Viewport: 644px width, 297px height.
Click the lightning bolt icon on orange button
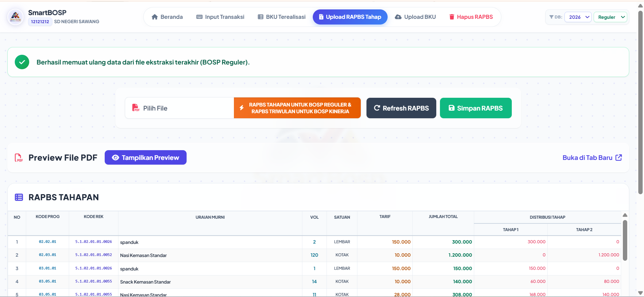[x=242, y=108]
